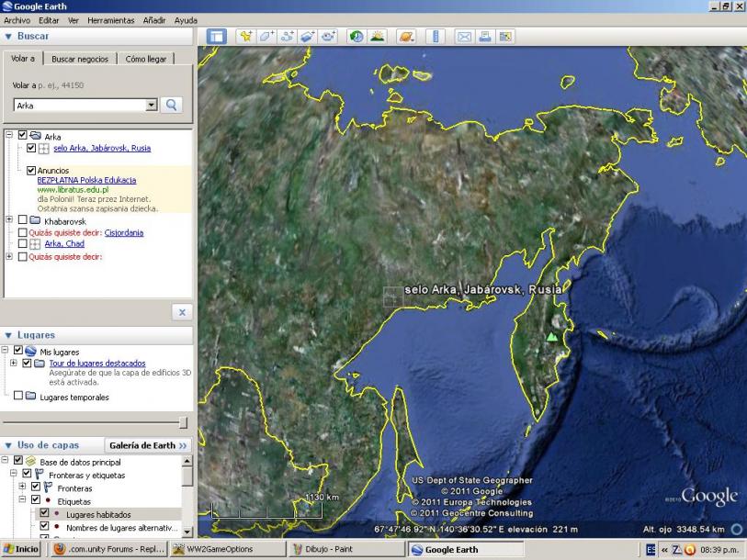This screenshot has width=747, height=560.
Task: Open the ruler measuring tool
Action: point(435,37)
